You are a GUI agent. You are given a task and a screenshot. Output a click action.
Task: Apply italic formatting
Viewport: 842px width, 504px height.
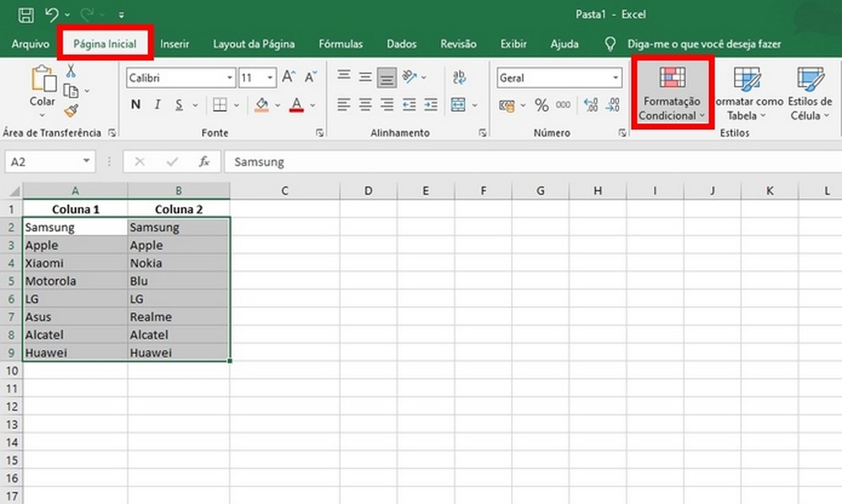157,103
